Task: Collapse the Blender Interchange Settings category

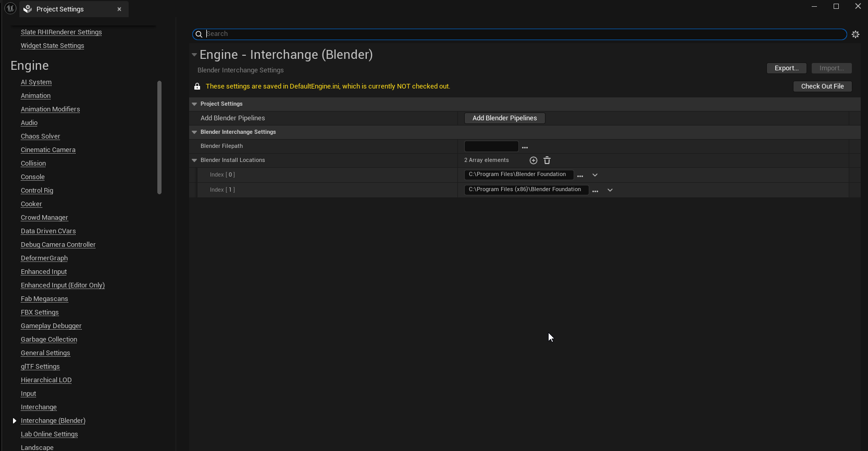Action: [x=194, y=132]
